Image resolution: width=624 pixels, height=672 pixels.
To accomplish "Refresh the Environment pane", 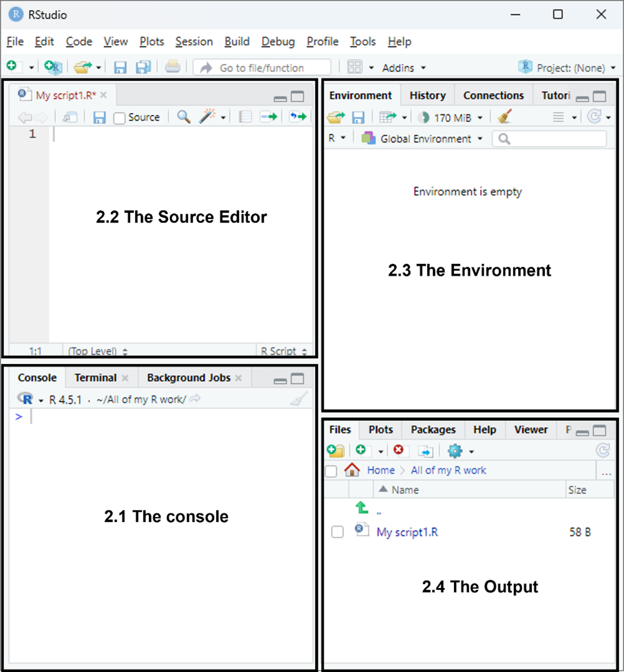I will 594,117.
